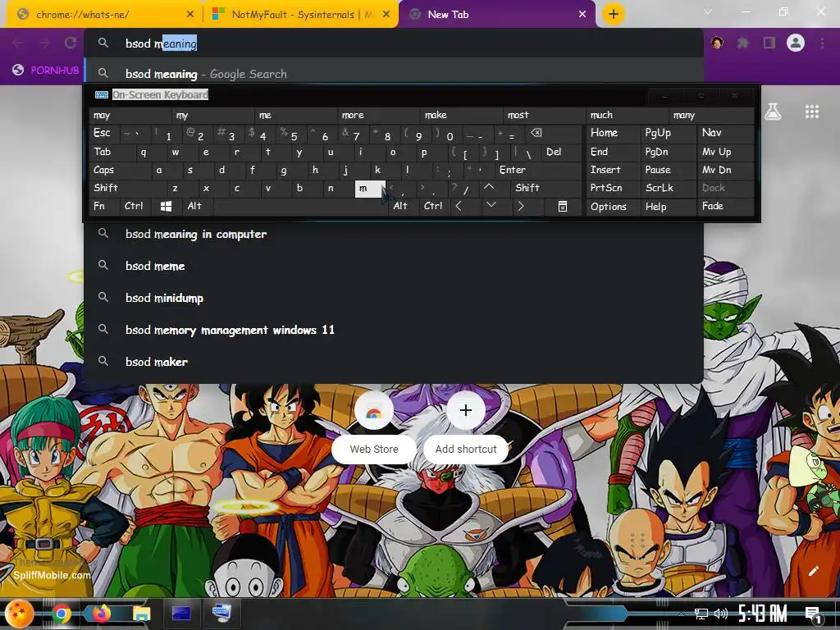Tap the PgUp key on On-Screen Keyboard
The width and height of the screenshot is (840, 630).
pyautogui.click(x=669, y=134)
